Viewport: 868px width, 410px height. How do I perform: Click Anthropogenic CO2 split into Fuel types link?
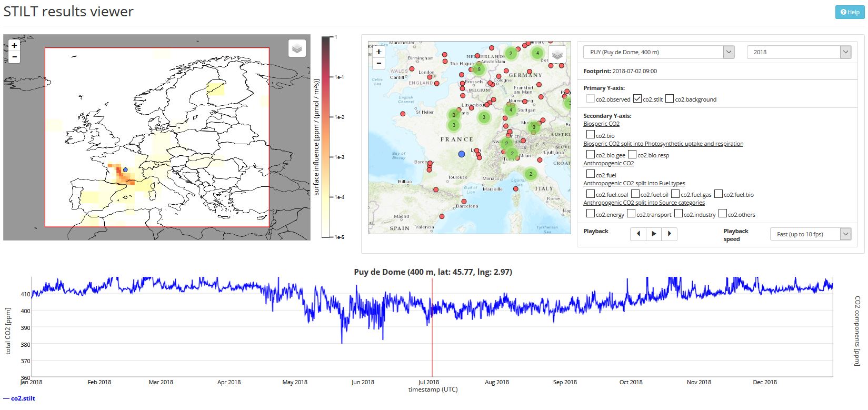pos(634,183)
